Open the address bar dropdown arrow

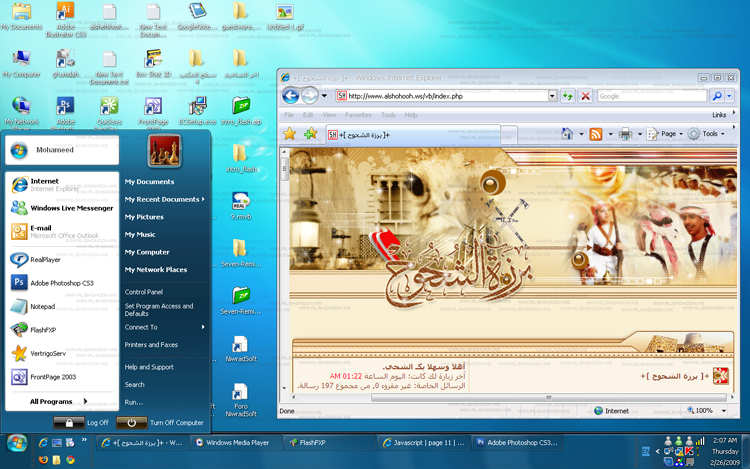552,96
